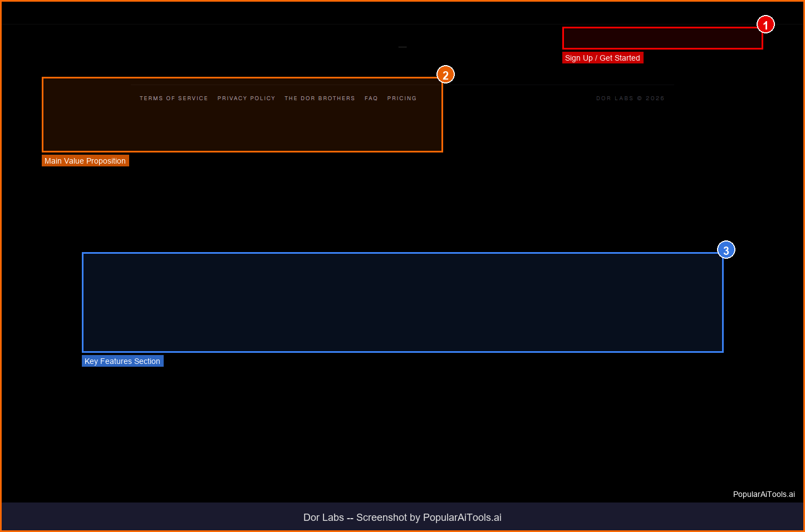
Task: Click inside the red outlined sign-up box
Action: 662,38
